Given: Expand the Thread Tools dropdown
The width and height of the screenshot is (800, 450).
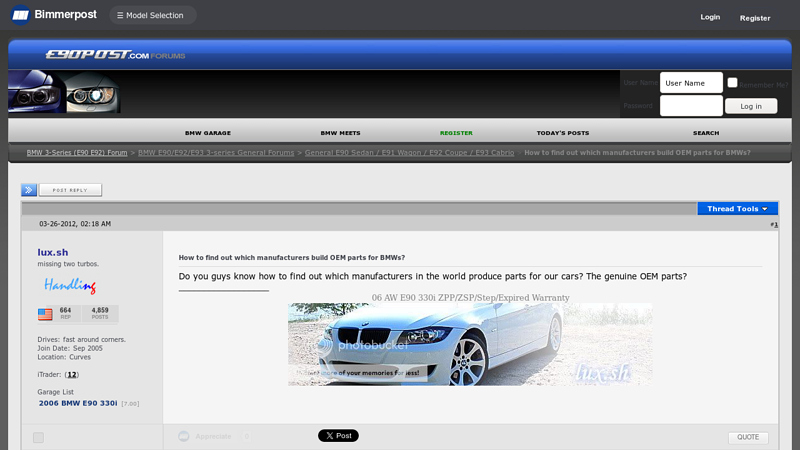Looking at the screenshot, I should point(737,208).
